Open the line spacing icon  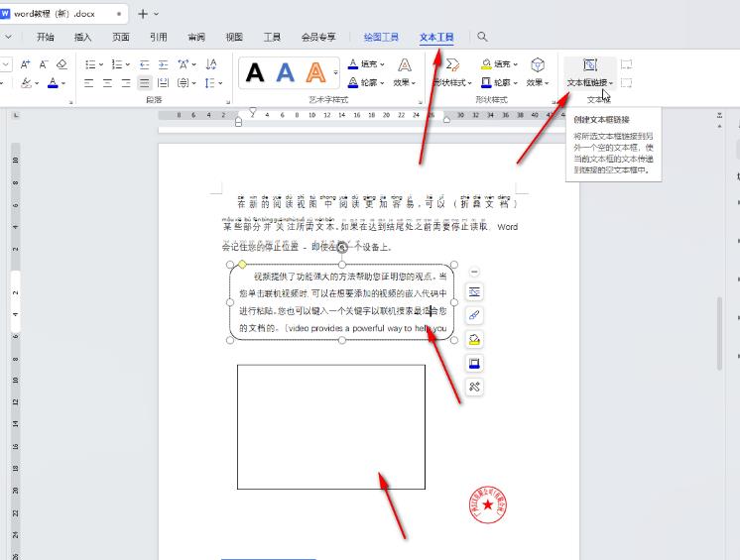[x=209, y=83]
